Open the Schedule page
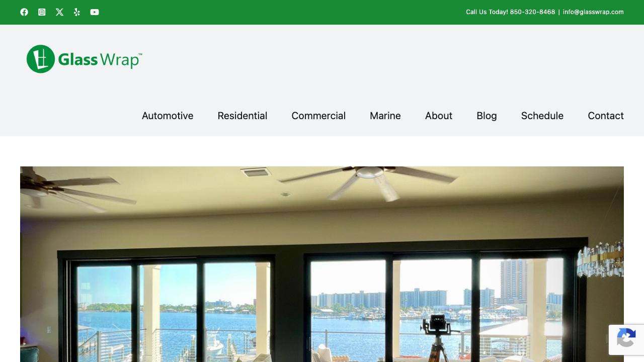The image size is (644, 362). pyautogui.click(x=542, y=116)
